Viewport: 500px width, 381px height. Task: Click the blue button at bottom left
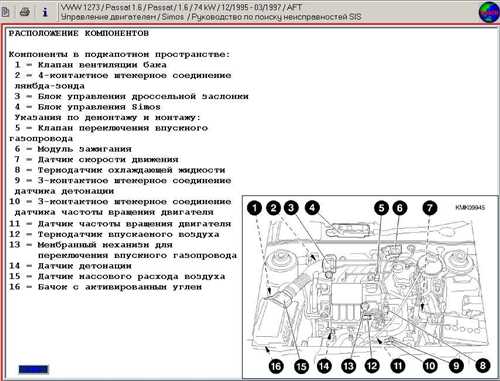tap(33, 369)
